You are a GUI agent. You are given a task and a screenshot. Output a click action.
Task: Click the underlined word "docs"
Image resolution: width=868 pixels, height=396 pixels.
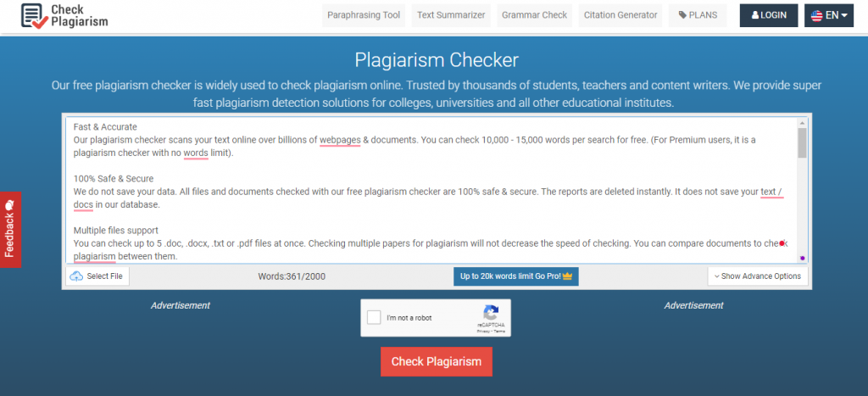click(x=83, y=204)
